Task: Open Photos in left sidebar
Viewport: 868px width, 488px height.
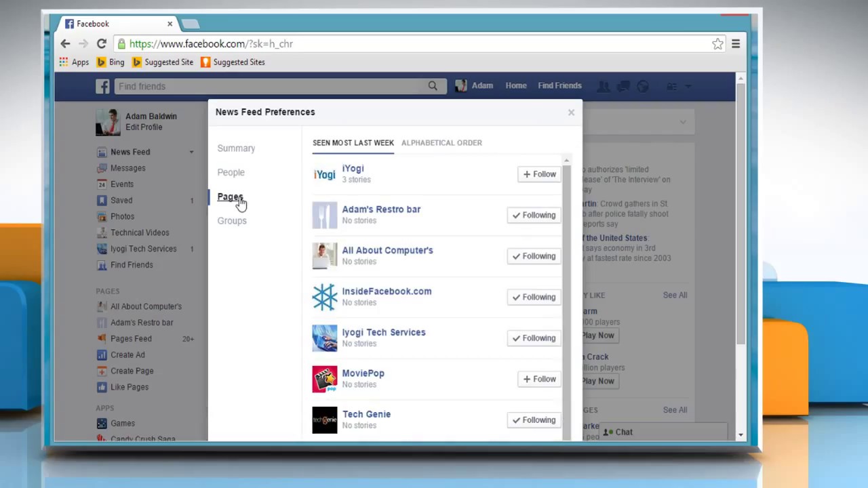Action: point(122,217)
